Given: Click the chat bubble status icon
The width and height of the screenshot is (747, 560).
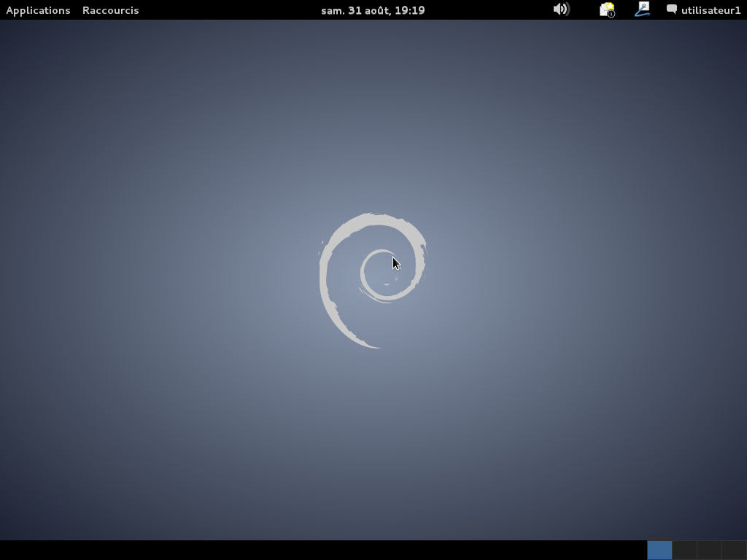Looking at the screenshot, I should 672,9.
